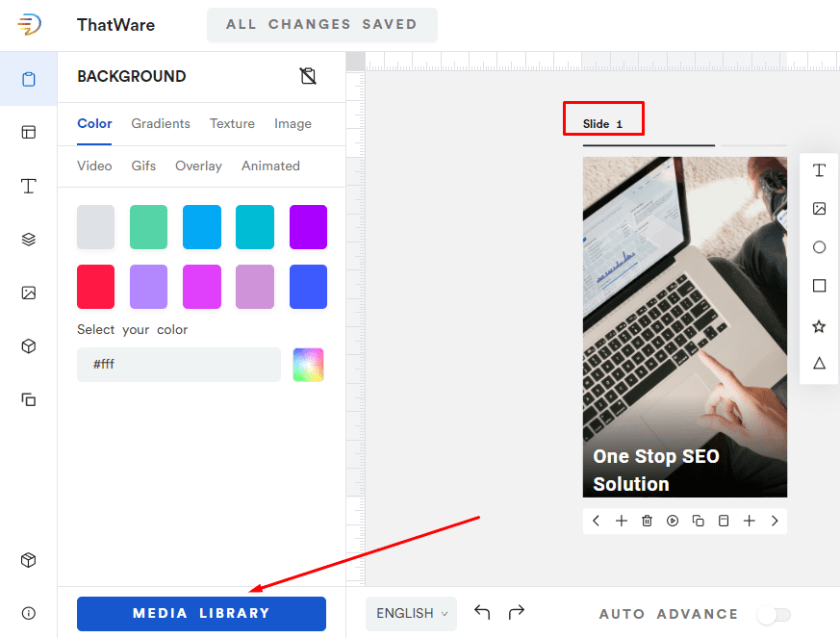Click the remove background icon beside BACKGROUND
The image size is (840, 638).
pyautogui.click(x=308, y=76)
